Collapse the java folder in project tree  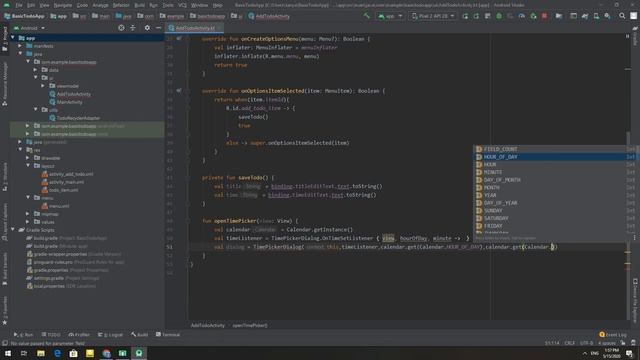20,54
